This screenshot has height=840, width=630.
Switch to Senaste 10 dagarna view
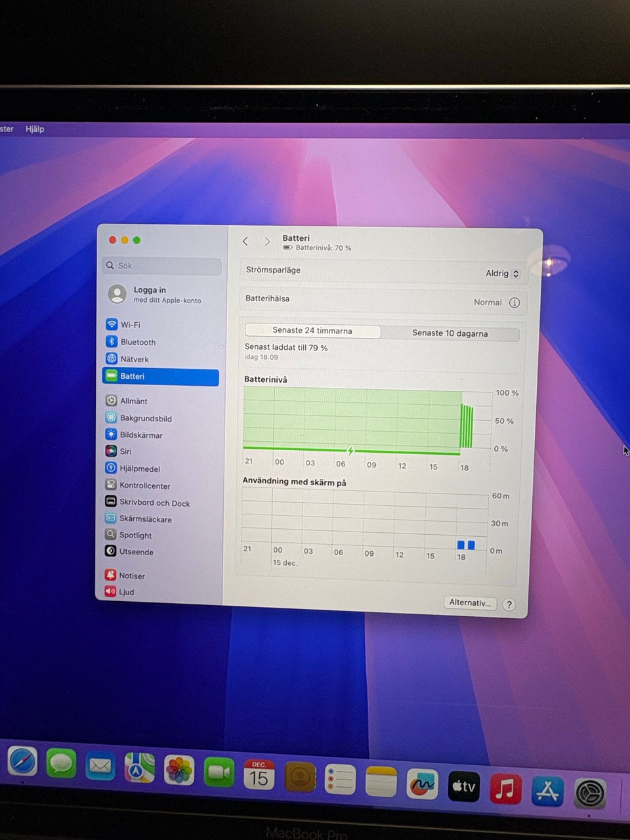(450, 333)
